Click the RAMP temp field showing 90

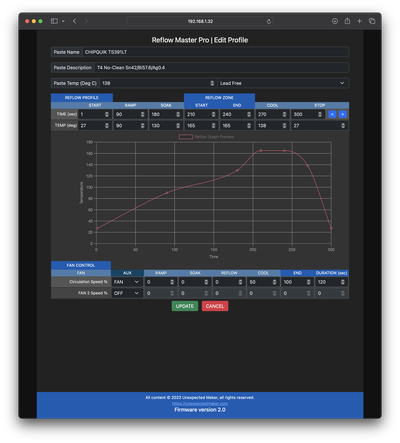[x=130, y=126]
